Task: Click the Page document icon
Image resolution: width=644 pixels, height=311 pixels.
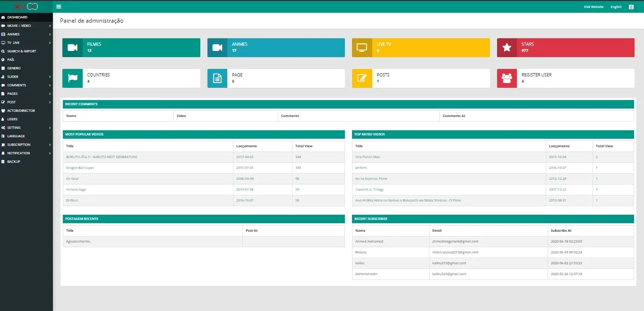Action: (217, 78)
